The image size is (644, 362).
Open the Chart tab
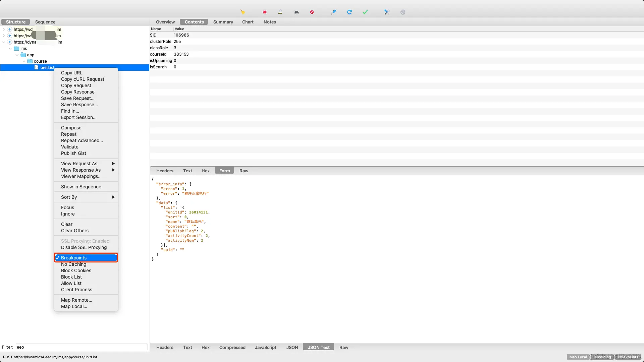248,22
